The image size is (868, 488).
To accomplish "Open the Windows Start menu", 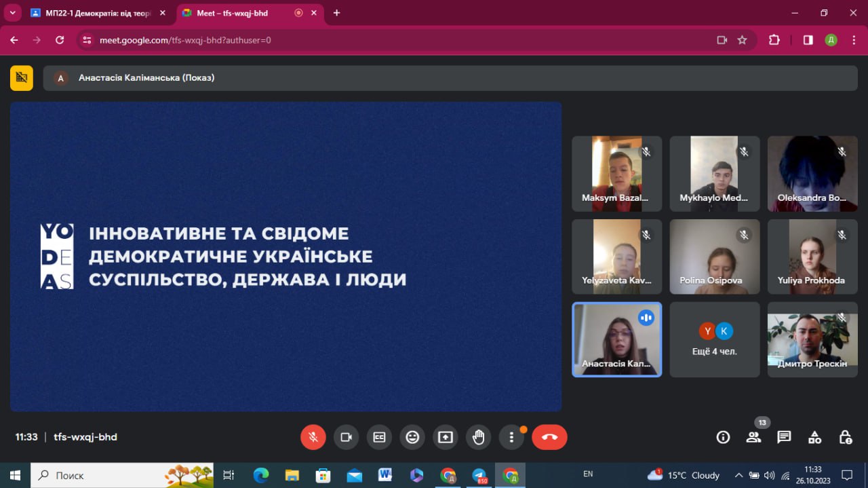I will (15, 475).
